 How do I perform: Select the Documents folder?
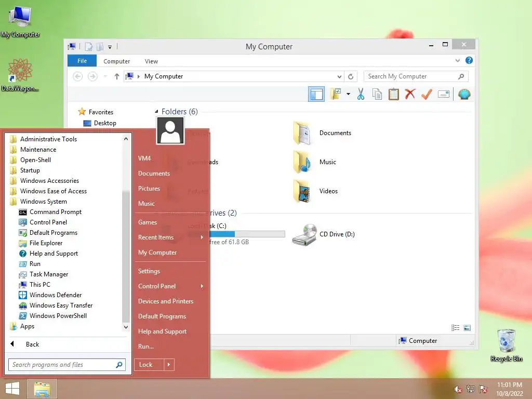(x=322, y=133)
